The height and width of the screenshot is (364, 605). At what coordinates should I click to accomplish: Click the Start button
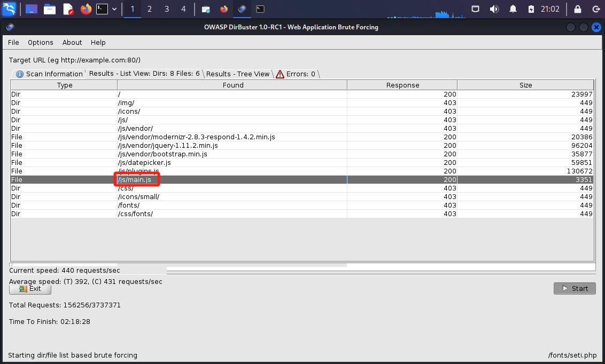tap(575, 289)
